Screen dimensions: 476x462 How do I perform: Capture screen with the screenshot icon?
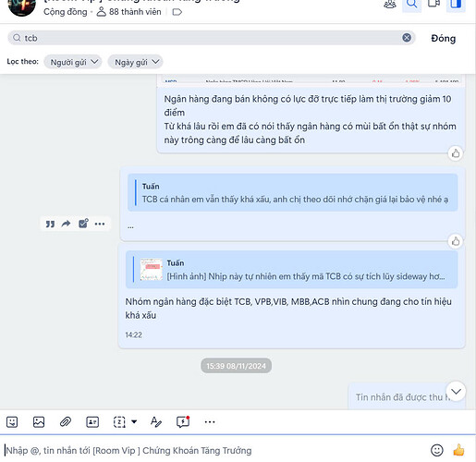(x=119, y=422)
